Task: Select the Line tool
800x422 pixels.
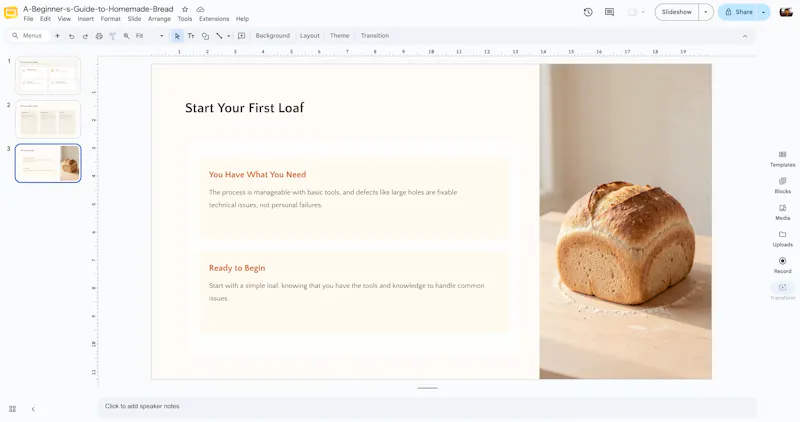Action: tap(219, 36)
